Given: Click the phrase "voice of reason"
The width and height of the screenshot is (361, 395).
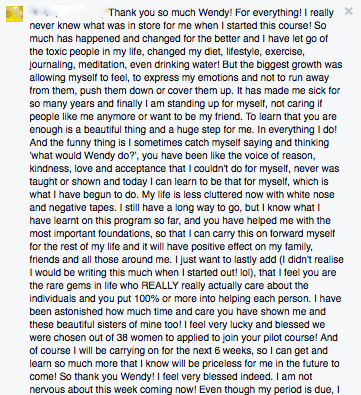Looking at the screenshot, I should [x=282, y=156].
